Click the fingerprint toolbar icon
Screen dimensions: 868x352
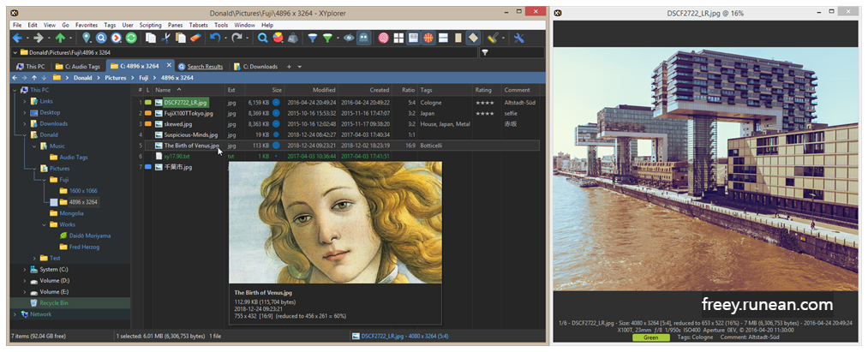click(383, 39)
